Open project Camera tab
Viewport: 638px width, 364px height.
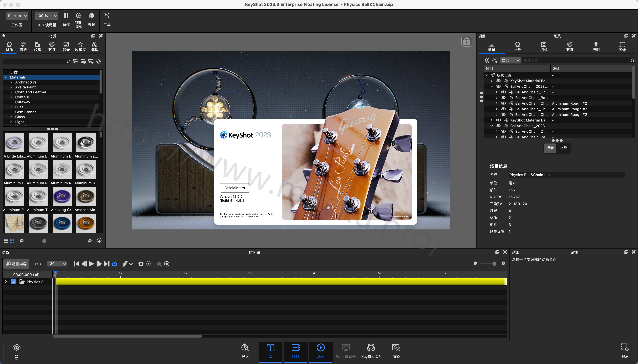tap(544, 46)
